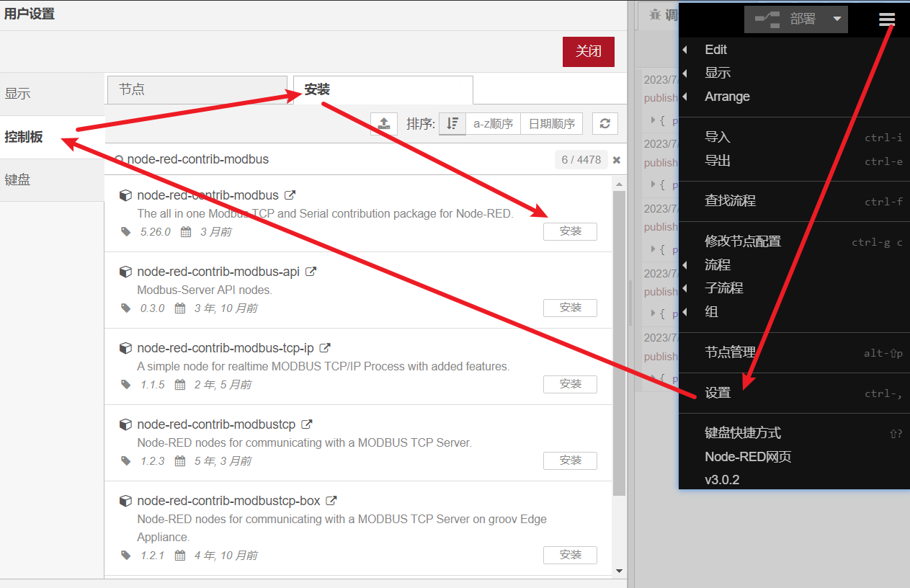Viewport: 910px width, 588px height.
Task: Focus the module search field
Action: pyautogui.click(x=330, y=160)
